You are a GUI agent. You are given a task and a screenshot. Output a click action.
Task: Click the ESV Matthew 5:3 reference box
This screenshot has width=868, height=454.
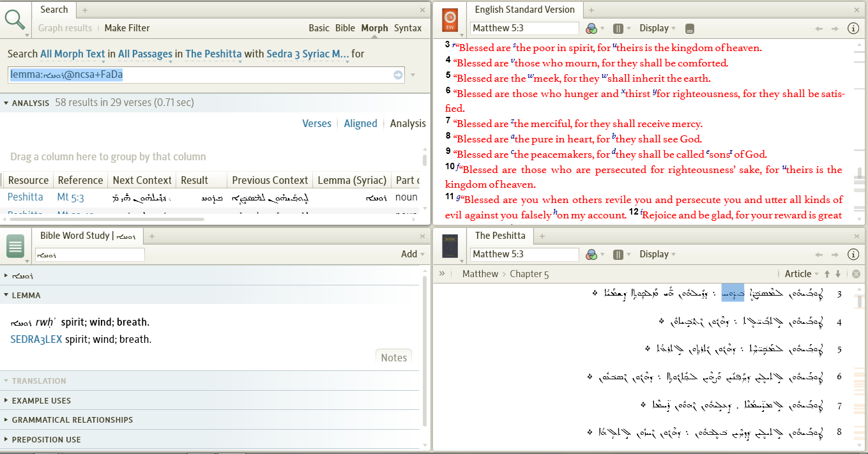[x=524, y=28]
